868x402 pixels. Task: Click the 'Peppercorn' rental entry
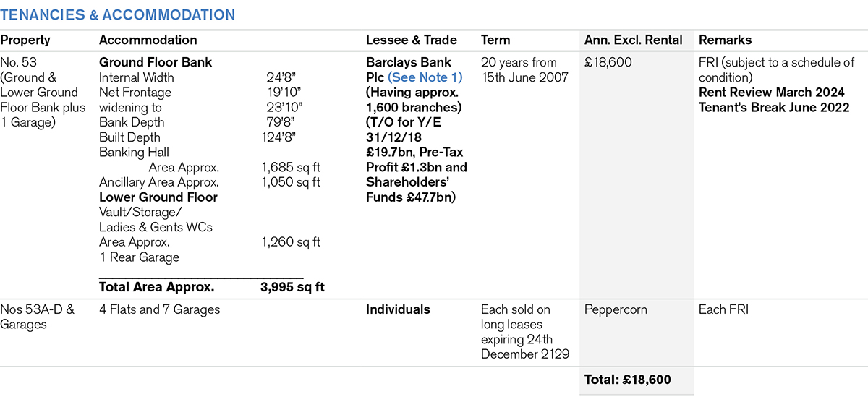[616, 309]
